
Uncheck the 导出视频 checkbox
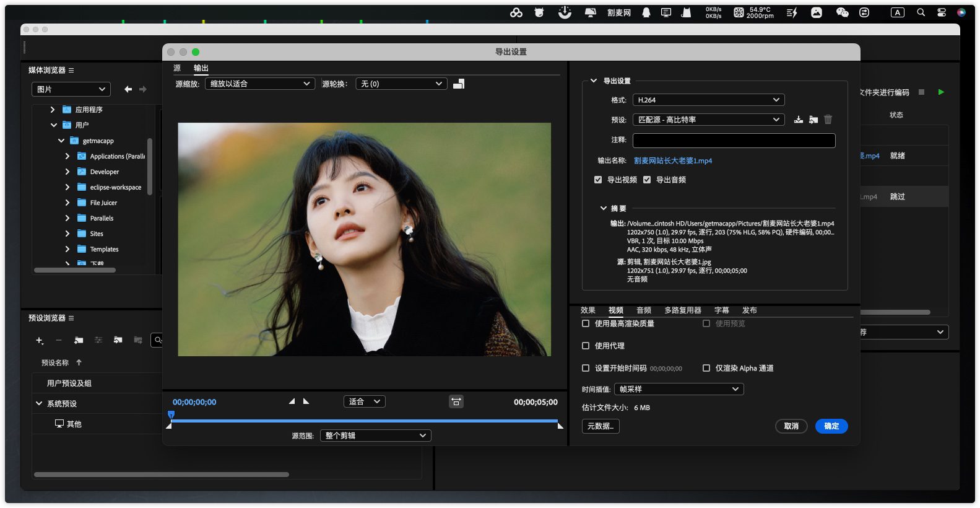coord(598,180)
